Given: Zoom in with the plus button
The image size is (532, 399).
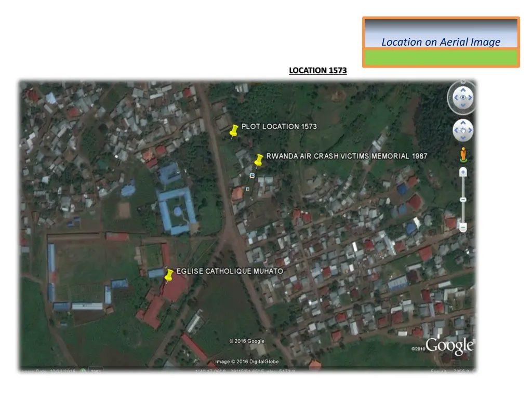Looking at the screenshot, I should (x=463, y=172).
